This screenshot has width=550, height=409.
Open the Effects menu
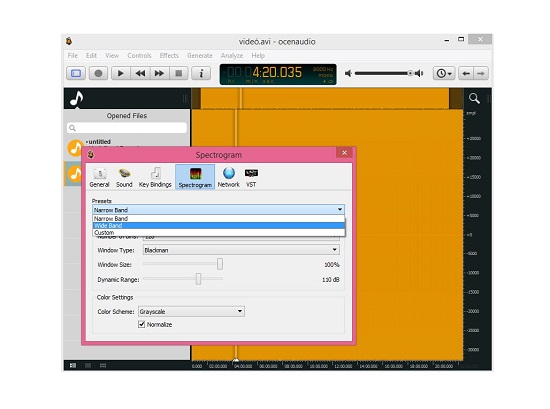[169, 55]
